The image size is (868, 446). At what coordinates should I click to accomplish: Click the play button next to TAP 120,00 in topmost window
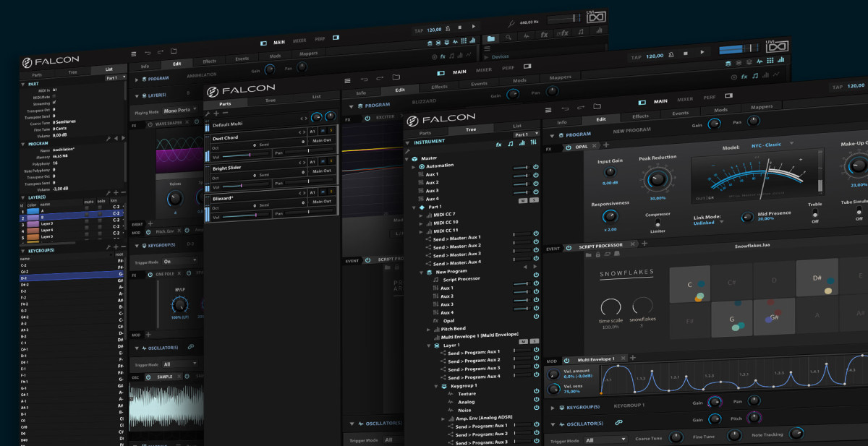click(473, 27)
